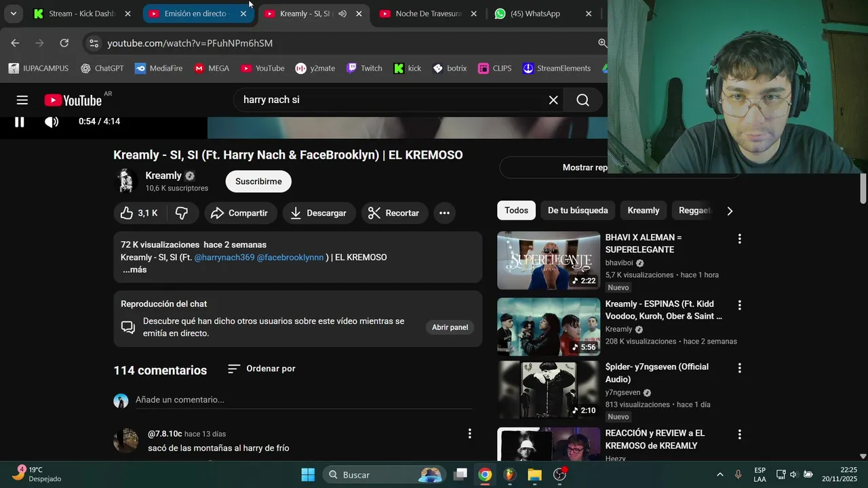Close the Kreamly browser tab
This screenshot has width=868, height=488.
pos(359,14)
